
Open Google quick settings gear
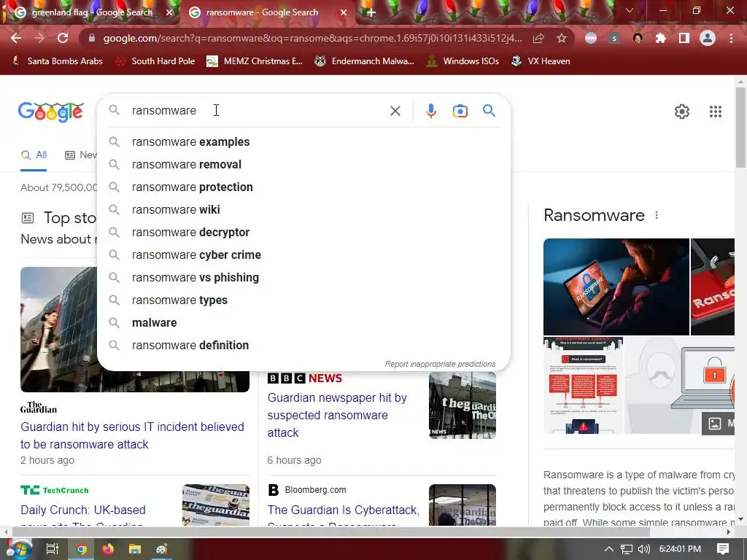click(682, 112)
